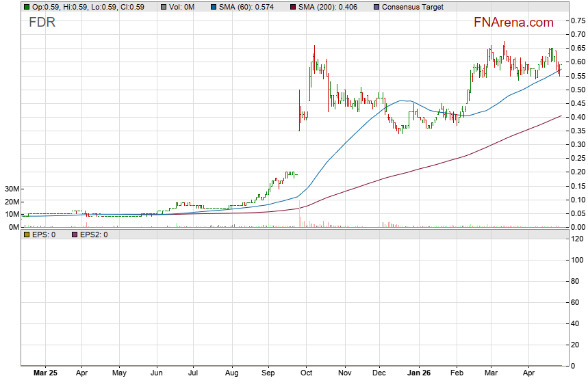Click the maroon SMA (200) legend swatch
Image resolution: width=588 pixels, height=387 pixels.
pos(294,7)
